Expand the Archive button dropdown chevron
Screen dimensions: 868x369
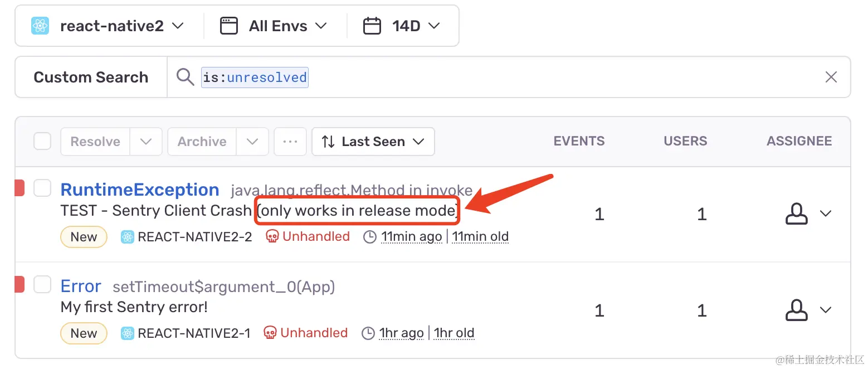252,142
